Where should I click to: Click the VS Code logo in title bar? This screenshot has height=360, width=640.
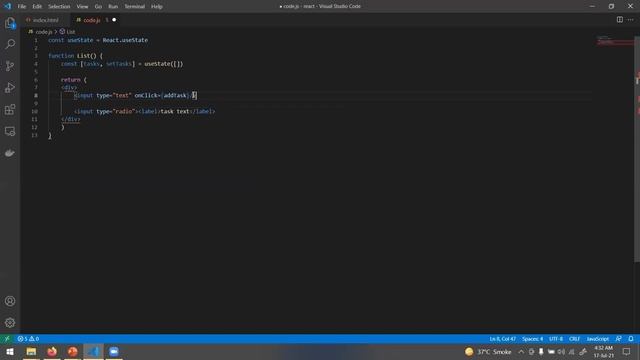pyautogui.click(x=7, y=6)
